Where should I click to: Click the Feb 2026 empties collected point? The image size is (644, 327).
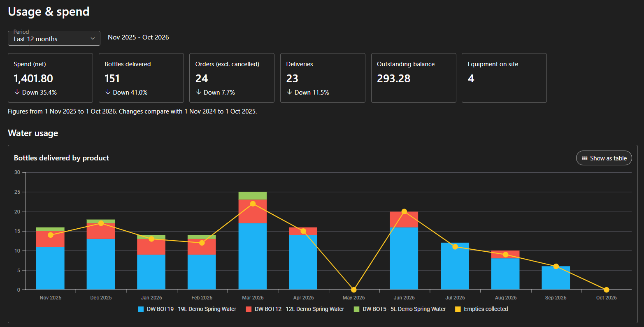click(202, 243)
